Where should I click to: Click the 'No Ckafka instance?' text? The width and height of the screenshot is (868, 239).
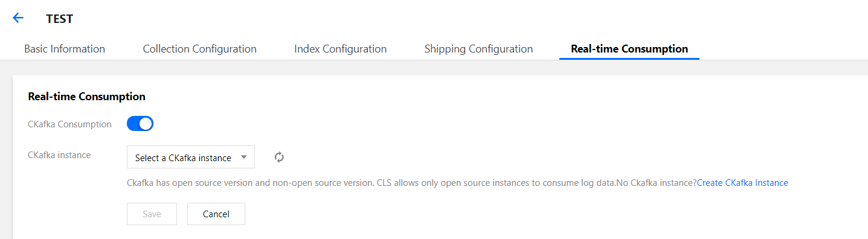click(656, 183)
